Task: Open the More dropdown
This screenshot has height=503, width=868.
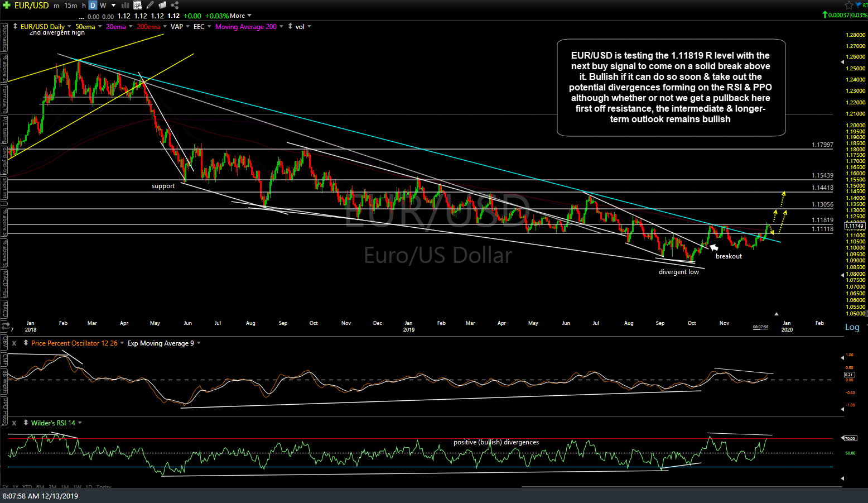Action: 240,16
